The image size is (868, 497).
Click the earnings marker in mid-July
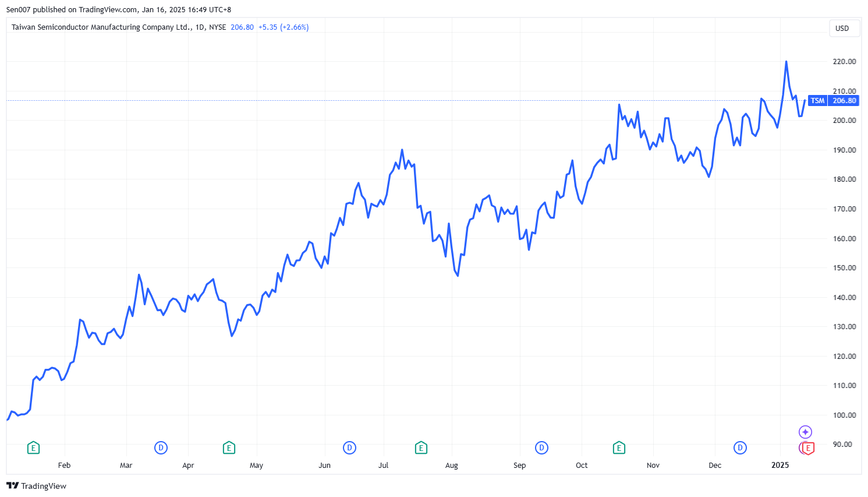click(x=421, y=447)
